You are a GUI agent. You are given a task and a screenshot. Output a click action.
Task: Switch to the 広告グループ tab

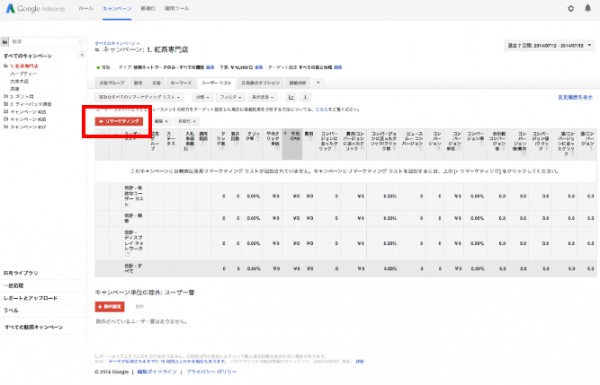point(112,83)
